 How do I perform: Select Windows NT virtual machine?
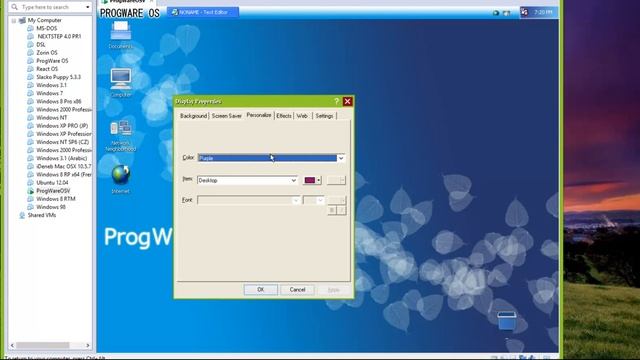[51, 118]
